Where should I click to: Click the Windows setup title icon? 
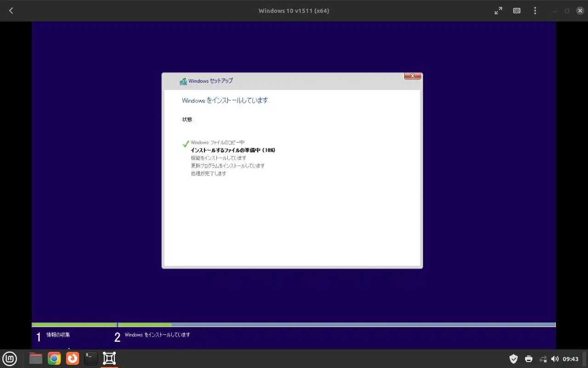183,81
